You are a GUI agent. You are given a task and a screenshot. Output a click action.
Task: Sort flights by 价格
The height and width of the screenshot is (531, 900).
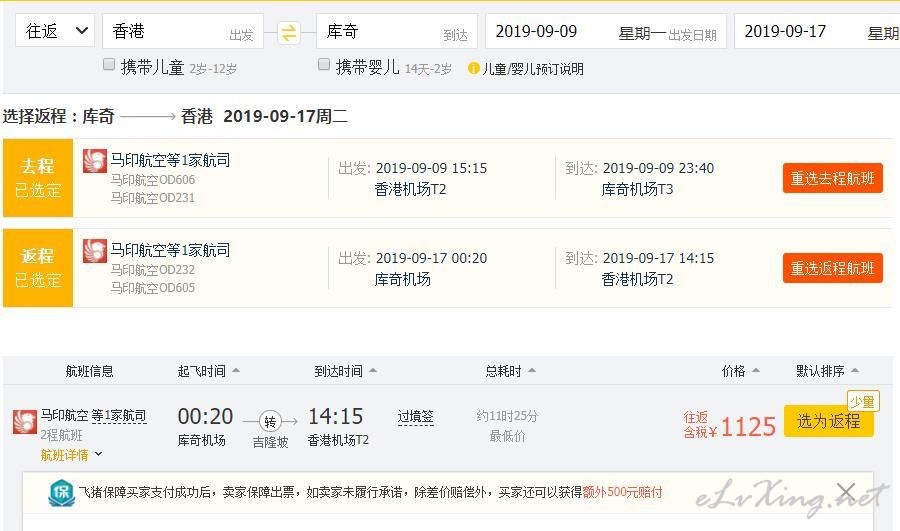click(x=741, y=371)
